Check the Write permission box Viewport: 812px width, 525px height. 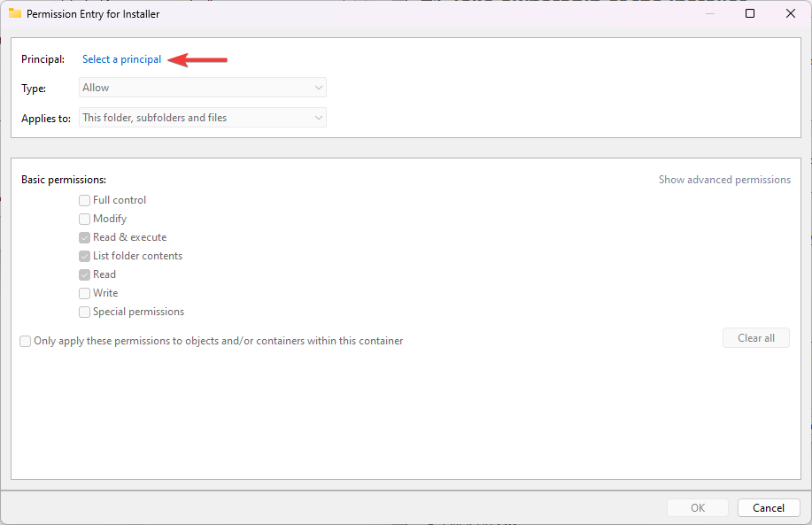click(84, 294)
